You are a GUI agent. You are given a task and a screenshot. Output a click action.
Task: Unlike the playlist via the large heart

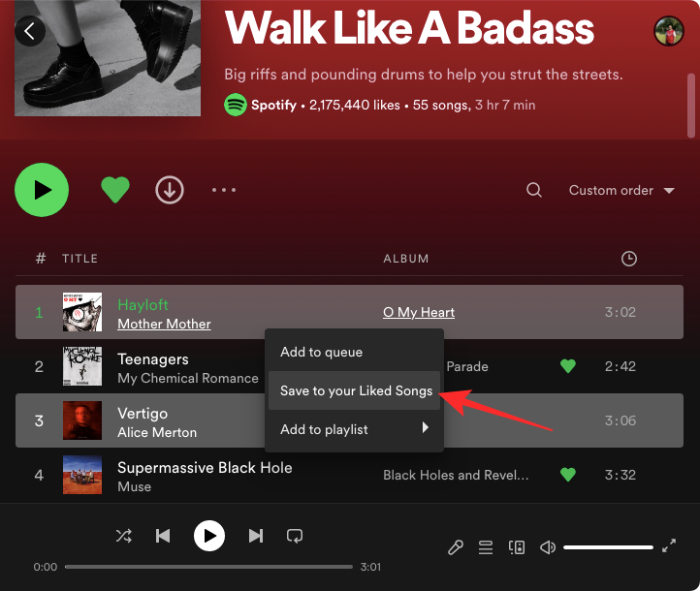(115, 190)
